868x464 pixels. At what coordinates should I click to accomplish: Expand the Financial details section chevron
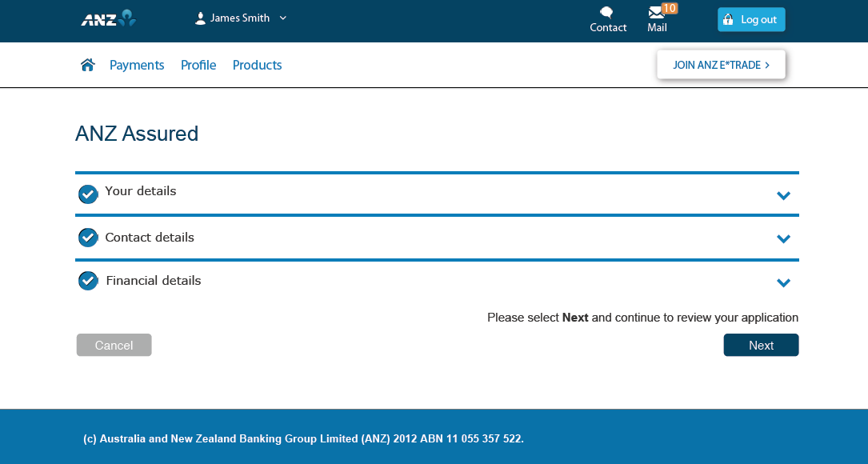pyautogui.click(x=783, y=283)
